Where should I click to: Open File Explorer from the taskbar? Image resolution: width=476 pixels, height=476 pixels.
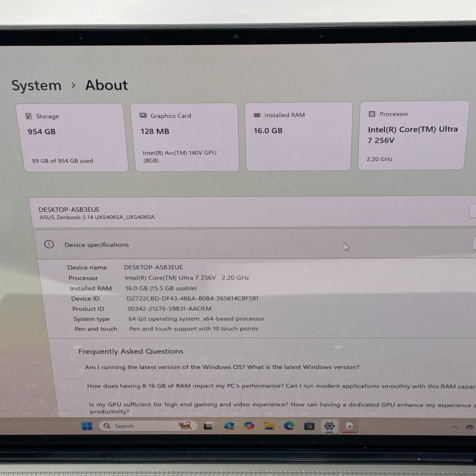point(269,426)
